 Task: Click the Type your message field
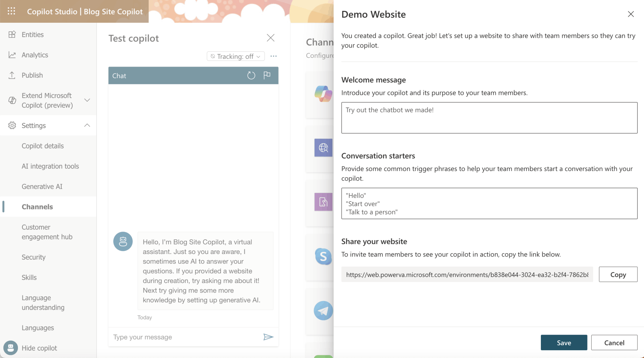point(186,337)
